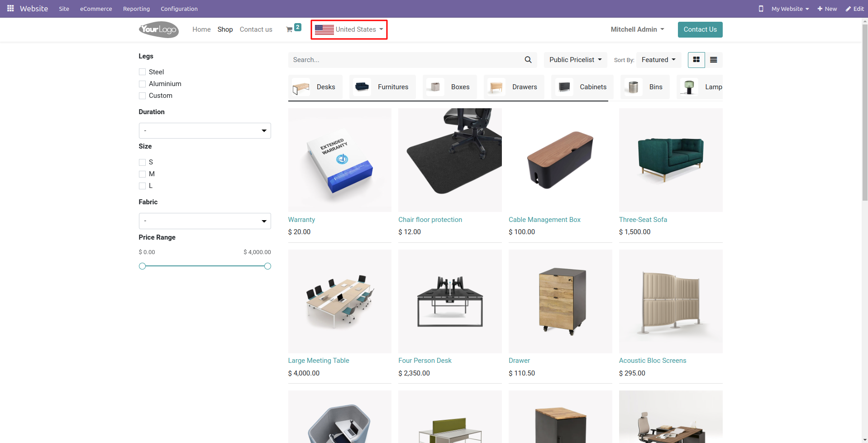Open the Acoustic Bloc Screens link
Viewport: 868px width, 443px height.
(653, 361)
